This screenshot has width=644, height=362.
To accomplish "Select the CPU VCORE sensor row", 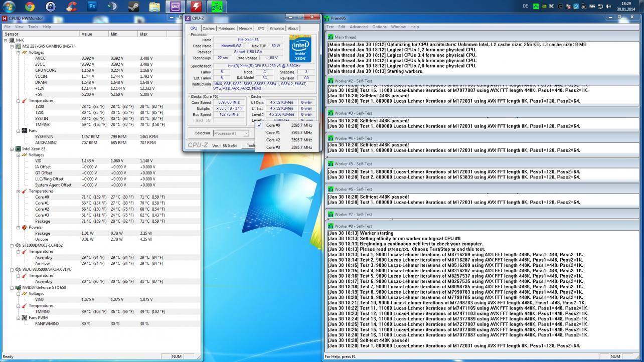I will [x=100, y=70].
